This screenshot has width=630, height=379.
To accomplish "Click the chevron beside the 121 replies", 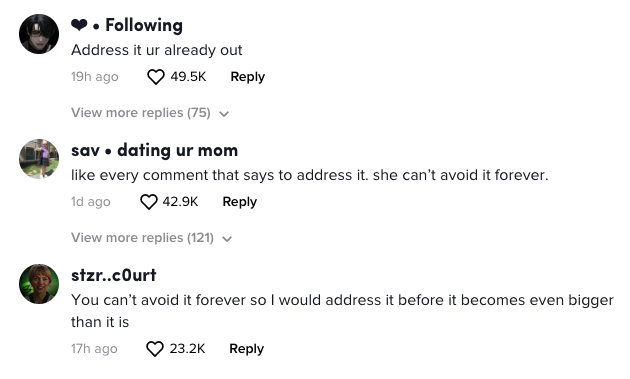I will 227,239.
